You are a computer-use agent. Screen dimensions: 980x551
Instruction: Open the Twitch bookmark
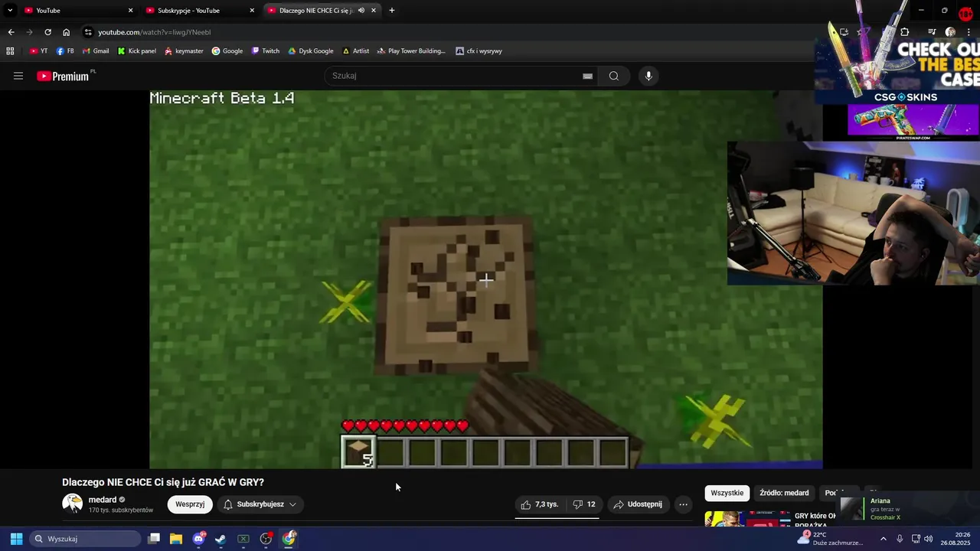(266, 51)
